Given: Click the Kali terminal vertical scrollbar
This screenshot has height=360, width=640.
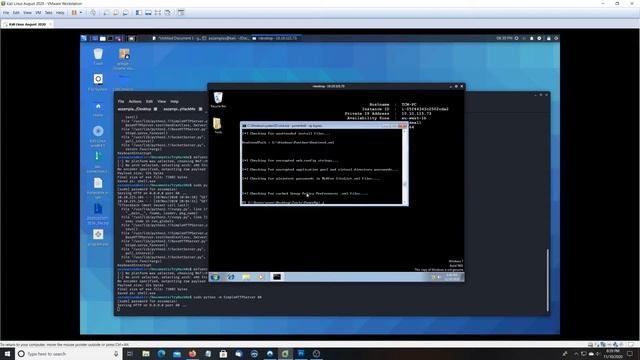Looking at the screenshot, I should click(x=547, y=280).
